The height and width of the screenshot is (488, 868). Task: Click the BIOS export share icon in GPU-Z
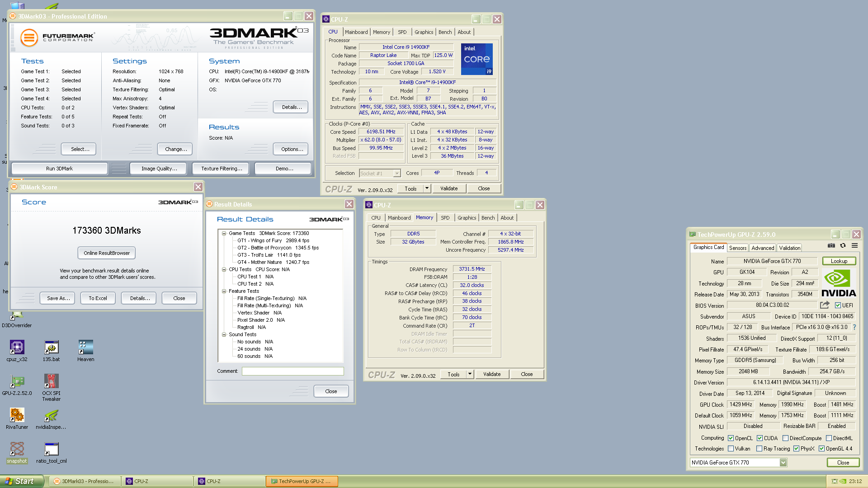coord(825,305)
